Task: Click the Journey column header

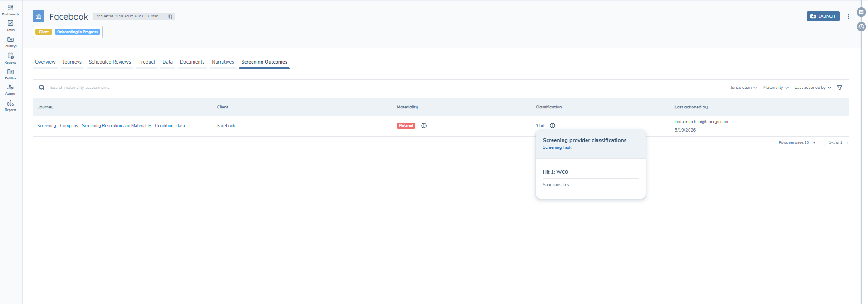Action: (x=45, y=107)
